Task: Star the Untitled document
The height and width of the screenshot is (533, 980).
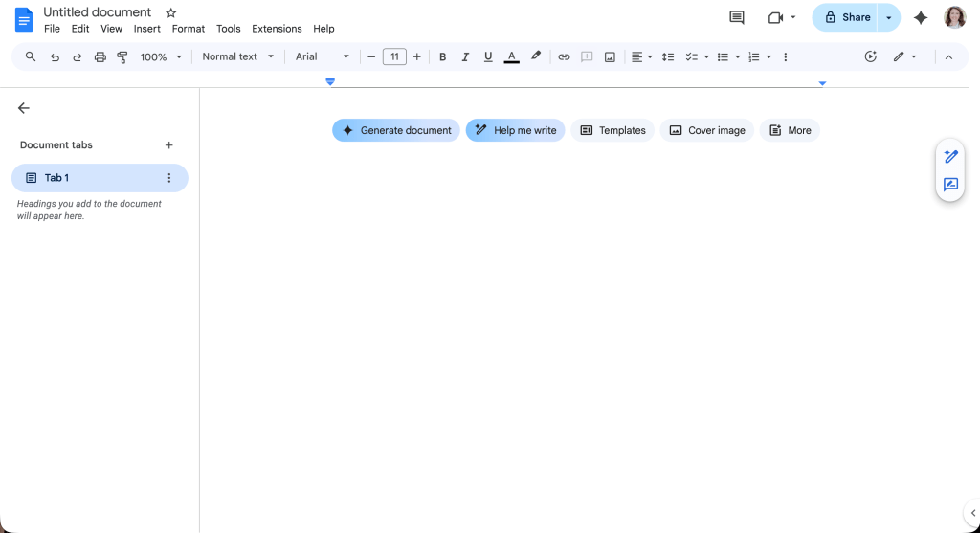Action: tap(171, 12)
